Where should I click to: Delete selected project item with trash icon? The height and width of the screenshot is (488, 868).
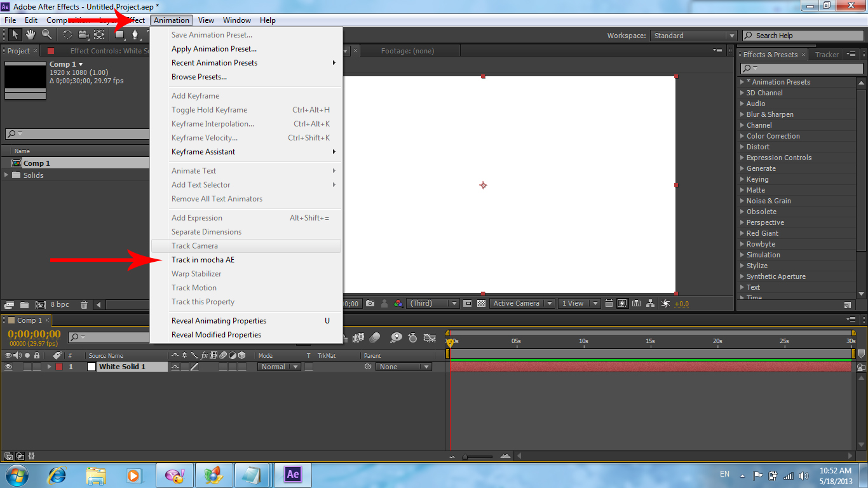84,304
